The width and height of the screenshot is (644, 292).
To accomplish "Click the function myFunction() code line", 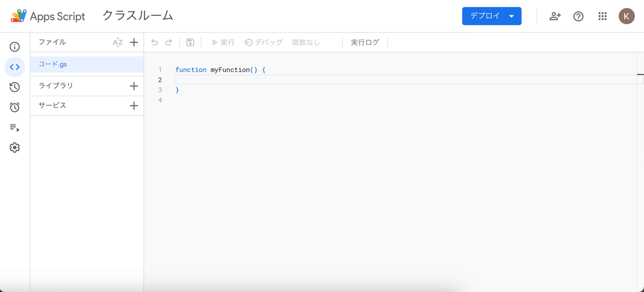I will pyautogui.click(x=221, y=70).
